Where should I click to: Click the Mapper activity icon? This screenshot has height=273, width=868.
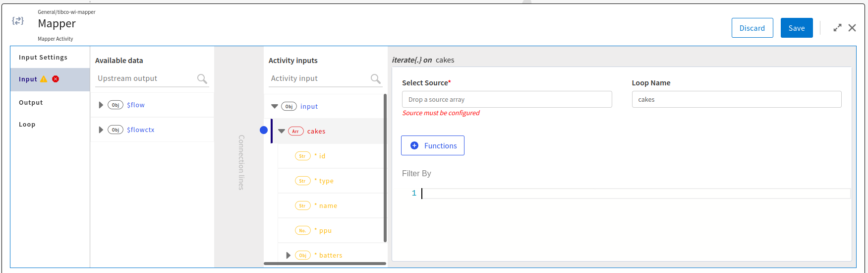coord(18,21)
